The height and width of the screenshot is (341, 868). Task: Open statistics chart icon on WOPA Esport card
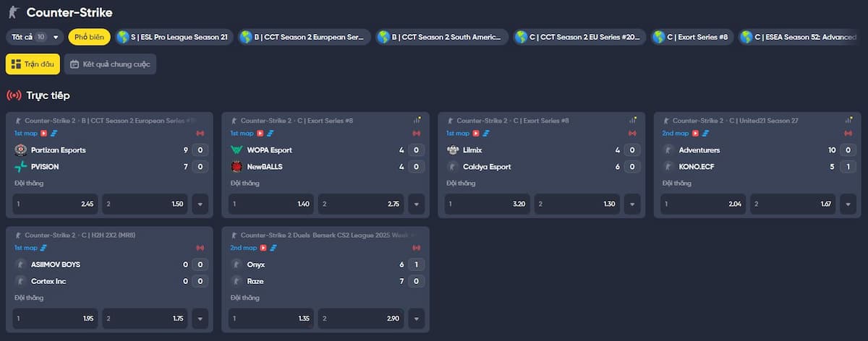417,120
